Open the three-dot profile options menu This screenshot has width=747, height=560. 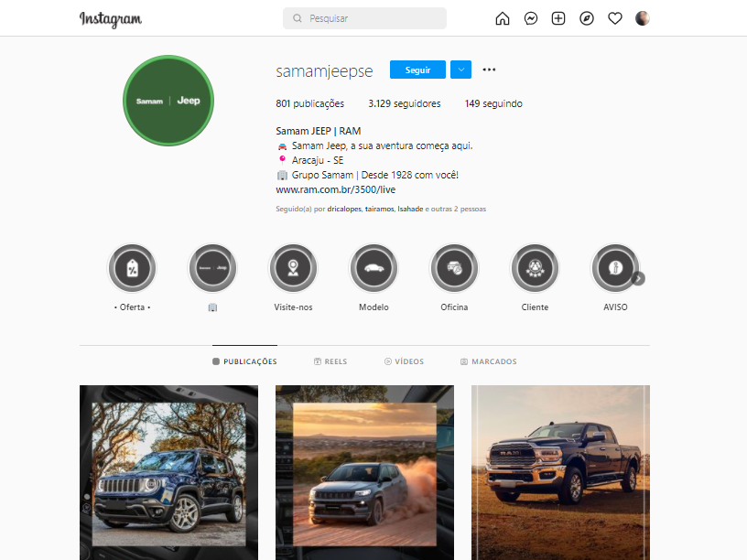click(489, 70)
